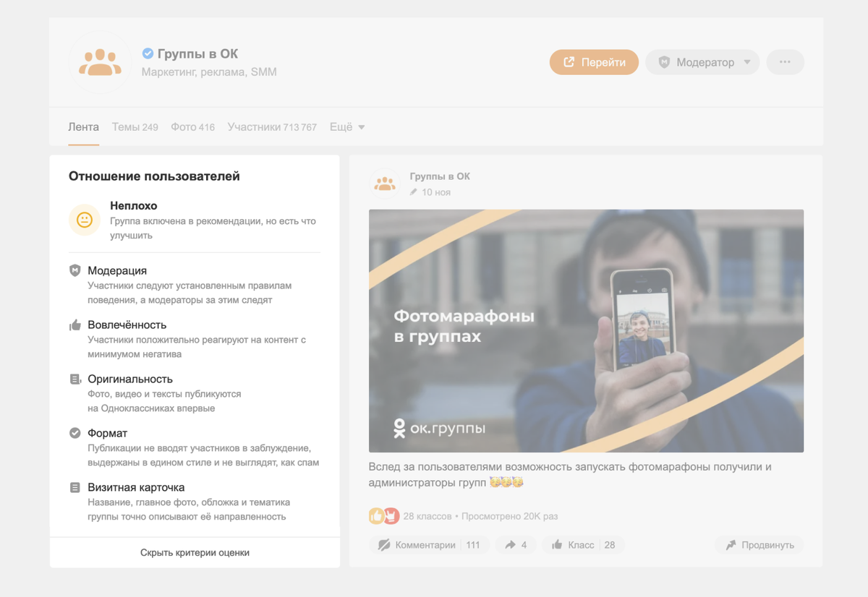Image resolution: width=868 pixels, height=597 pixels.
Task: Click the three-dots more options button
Action: 785,62
